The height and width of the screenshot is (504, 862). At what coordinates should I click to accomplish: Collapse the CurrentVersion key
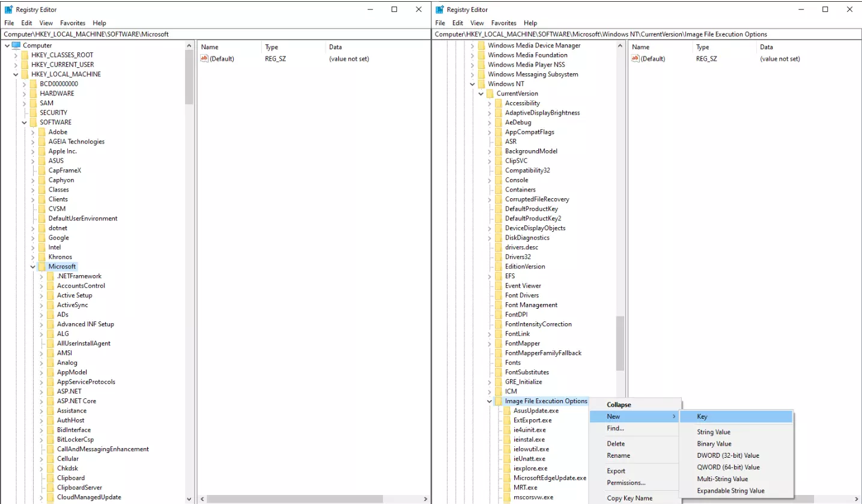point(481,94)
